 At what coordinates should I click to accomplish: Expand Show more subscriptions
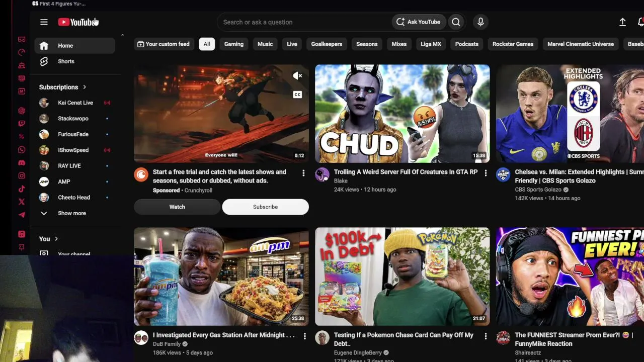pyautogui.click(x=72, y=213)
